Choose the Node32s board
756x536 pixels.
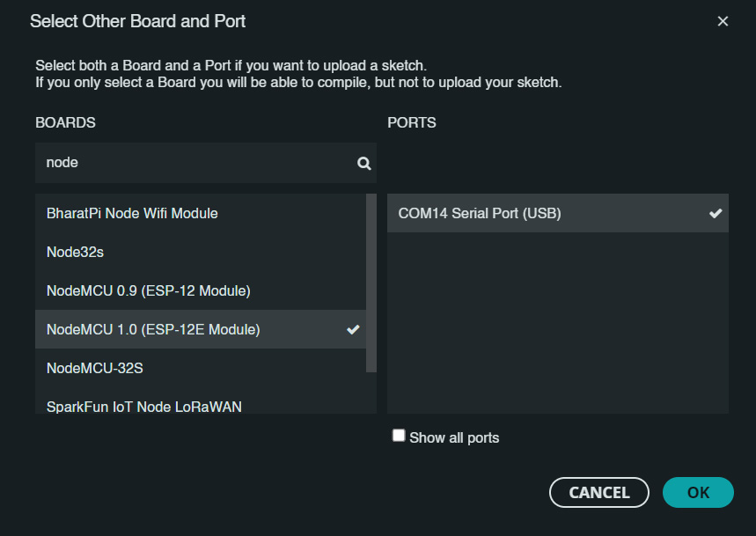click(x=201, y=252)
